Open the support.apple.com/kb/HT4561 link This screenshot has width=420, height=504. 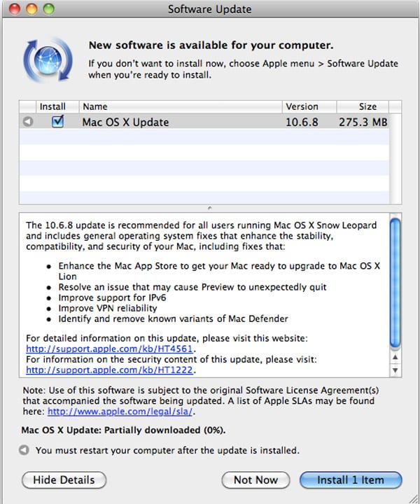click(111, 348)
